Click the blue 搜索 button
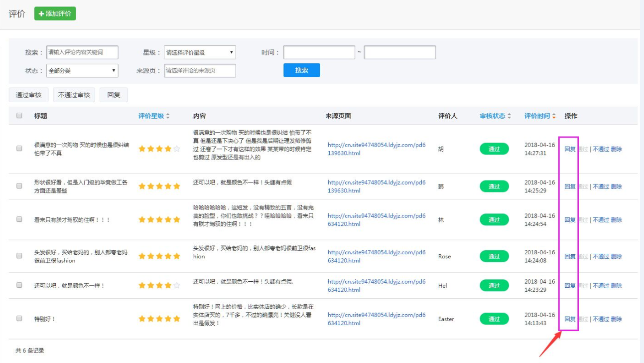The width and height of the screenshot is (644, 363). (301, 70)
